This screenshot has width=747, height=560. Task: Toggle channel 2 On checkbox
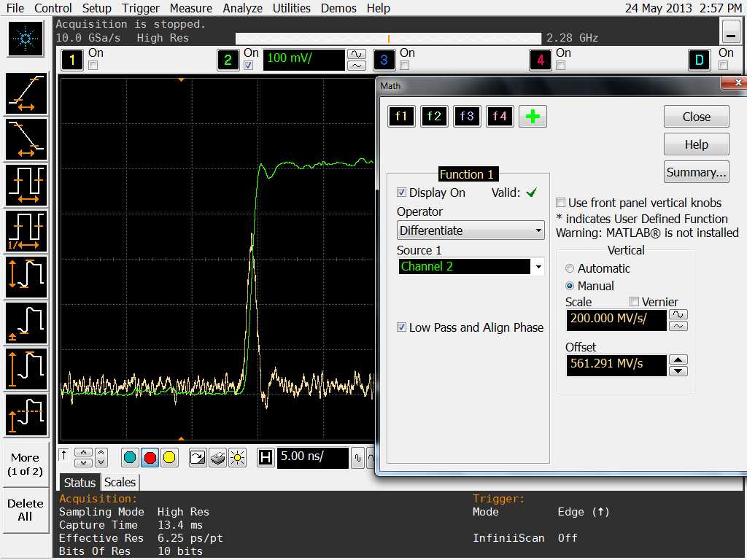[x=248, y=66]
